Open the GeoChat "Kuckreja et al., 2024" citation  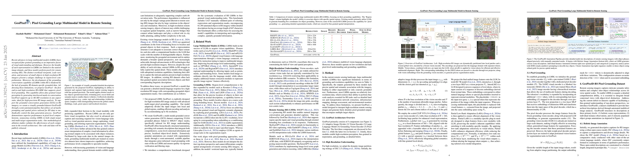click(291, 43)
